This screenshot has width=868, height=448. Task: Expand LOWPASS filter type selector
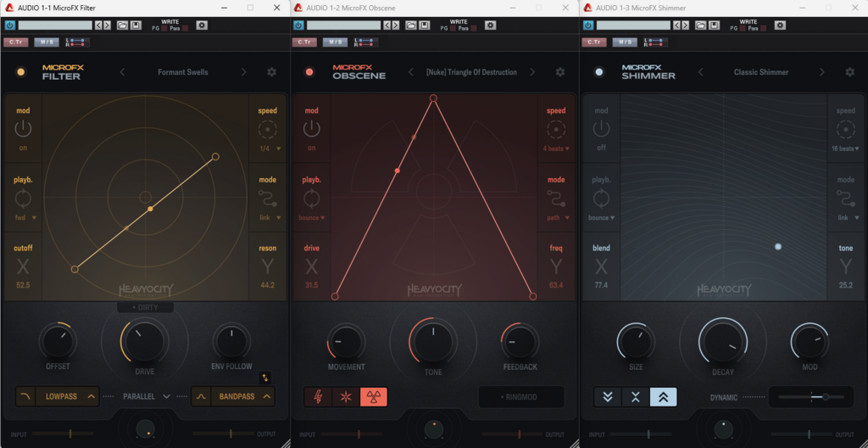(x=92, y=396)
